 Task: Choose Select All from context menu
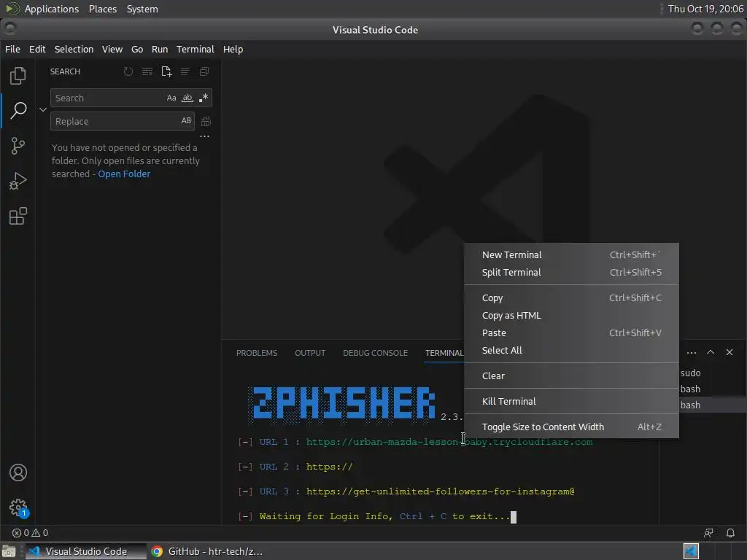coord(571,351)
